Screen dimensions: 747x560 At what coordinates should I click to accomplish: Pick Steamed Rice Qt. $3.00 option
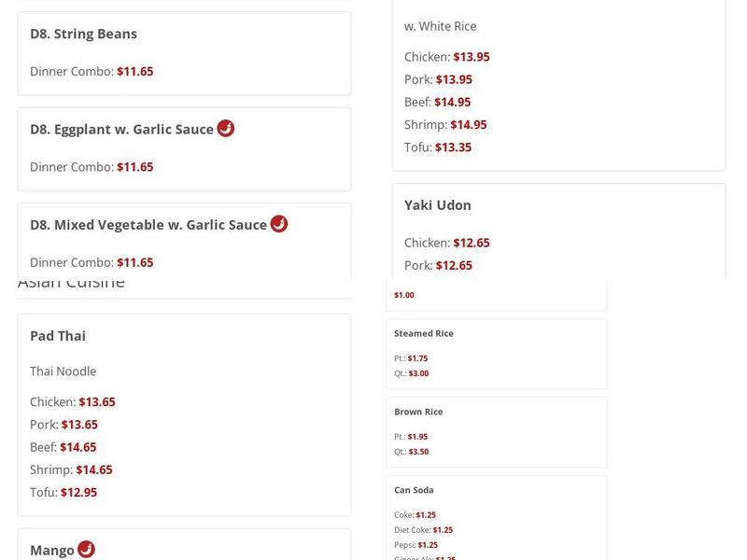click(x=418, y=373)
